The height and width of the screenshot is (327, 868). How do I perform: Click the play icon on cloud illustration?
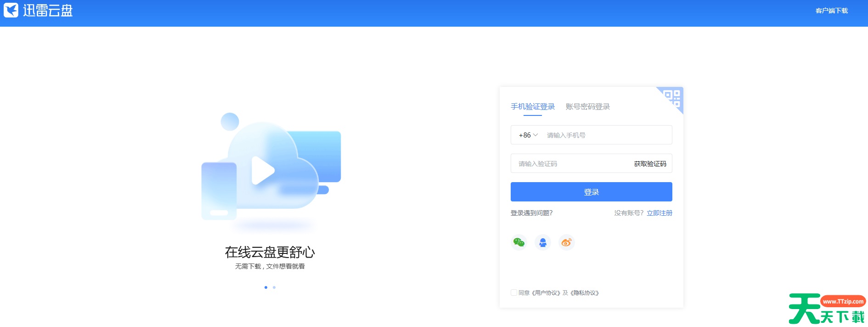tap(263, 171)
